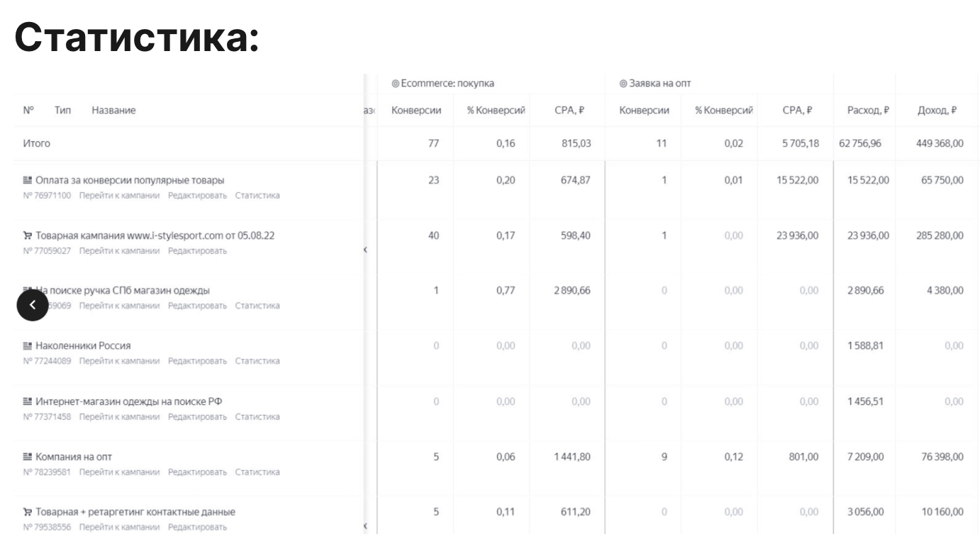Click the goal icon next to Ecommerce: покупка

click(x=395, y=84)
